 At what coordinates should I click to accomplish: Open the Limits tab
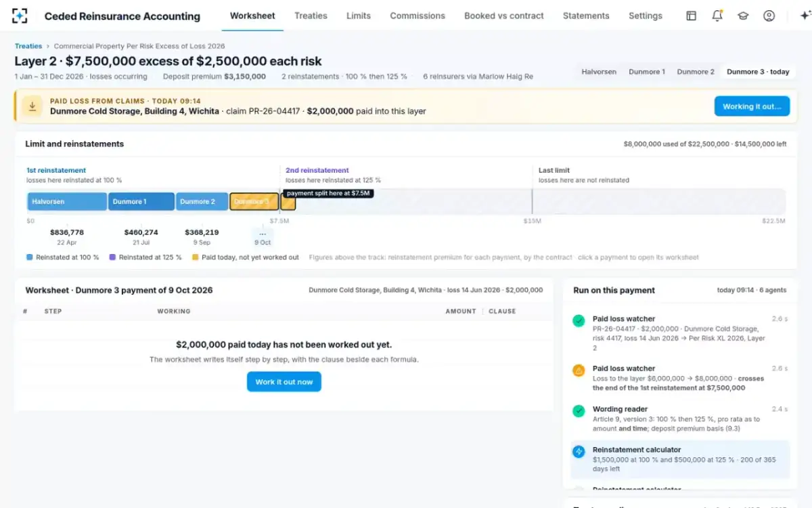point(359,16)
